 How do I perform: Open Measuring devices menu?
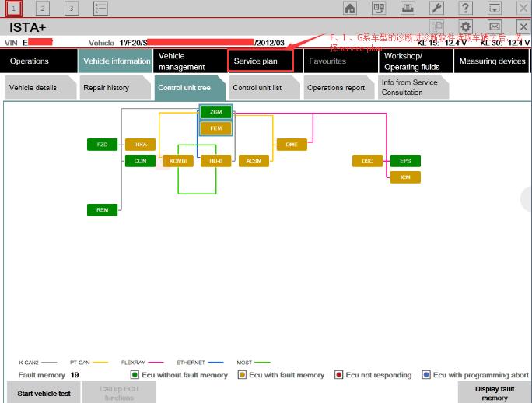492,61
